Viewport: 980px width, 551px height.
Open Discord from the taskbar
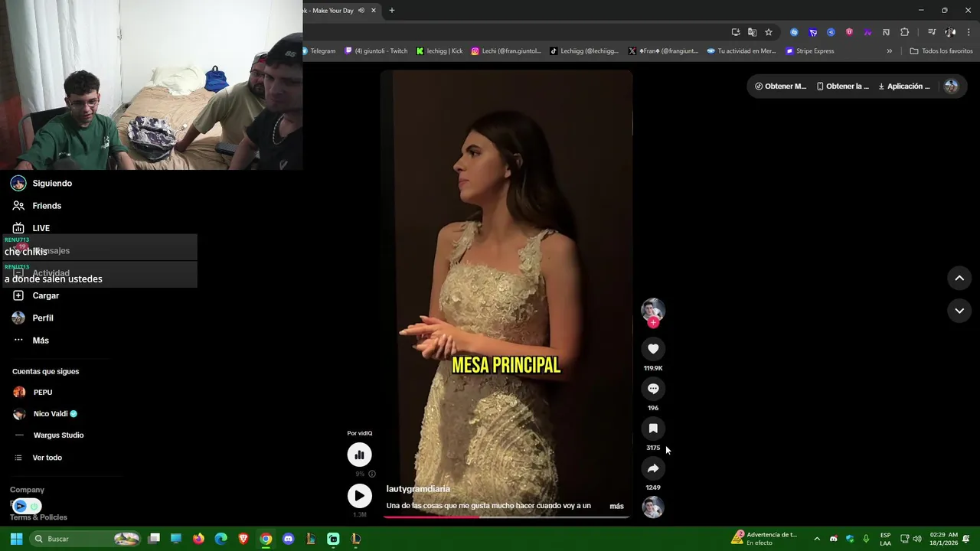[288, 539]
